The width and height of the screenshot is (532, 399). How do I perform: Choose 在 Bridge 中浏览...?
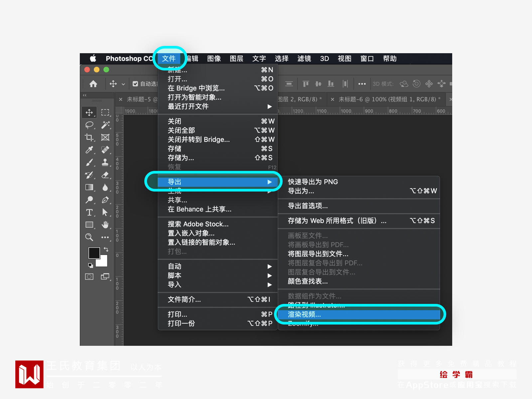[x=217, y=88]
